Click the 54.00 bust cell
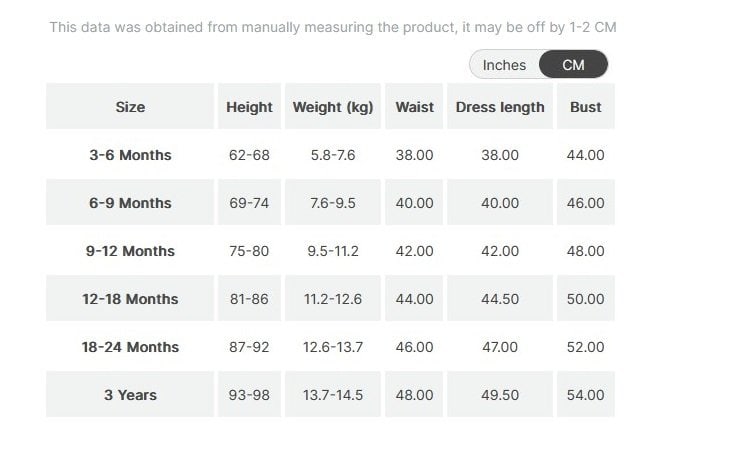The width and height of the screenshot is (751, 473). 585,395
